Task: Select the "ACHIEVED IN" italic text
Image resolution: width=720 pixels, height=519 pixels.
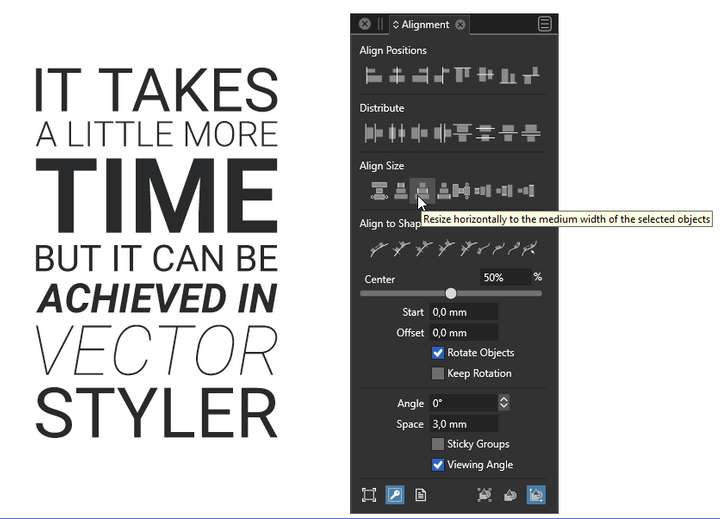Action: click(x=157, y=298)
